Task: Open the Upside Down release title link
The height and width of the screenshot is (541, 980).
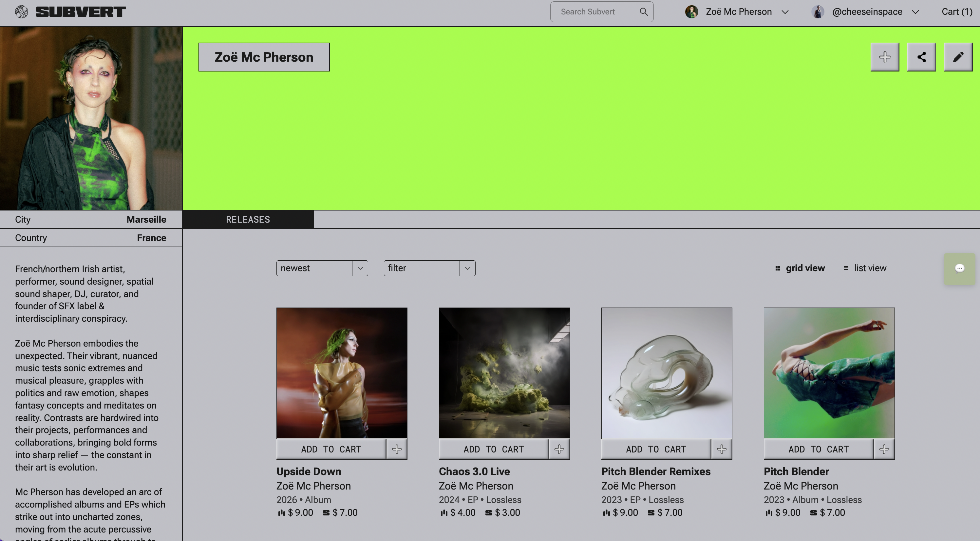Action: click(x=309, y=471)
